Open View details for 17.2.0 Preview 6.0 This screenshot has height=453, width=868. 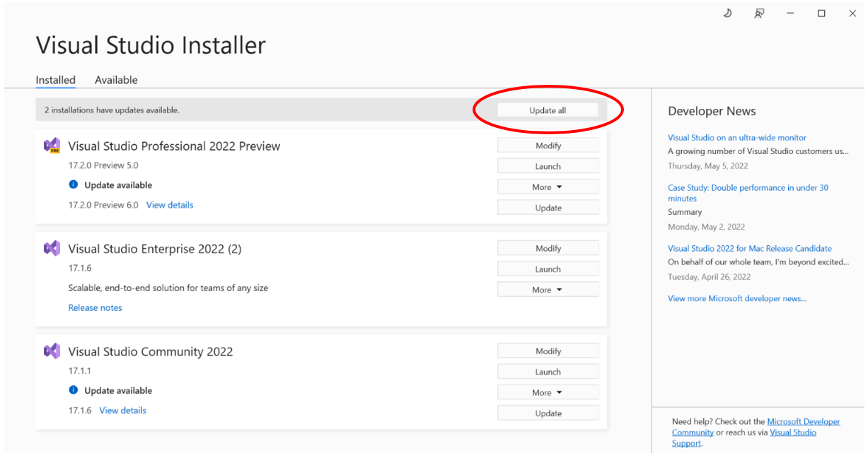pyautogui.click(x=170, y=205)
